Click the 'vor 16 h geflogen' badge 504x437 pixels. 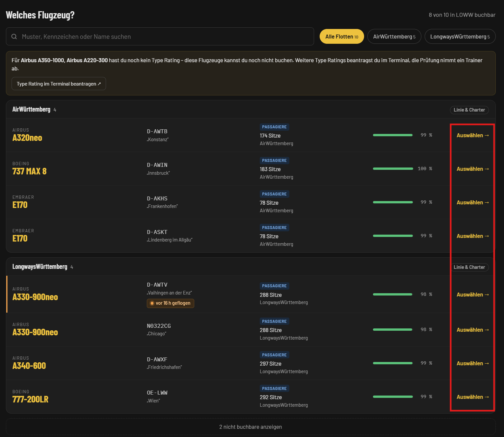click(x=171, y=303)
